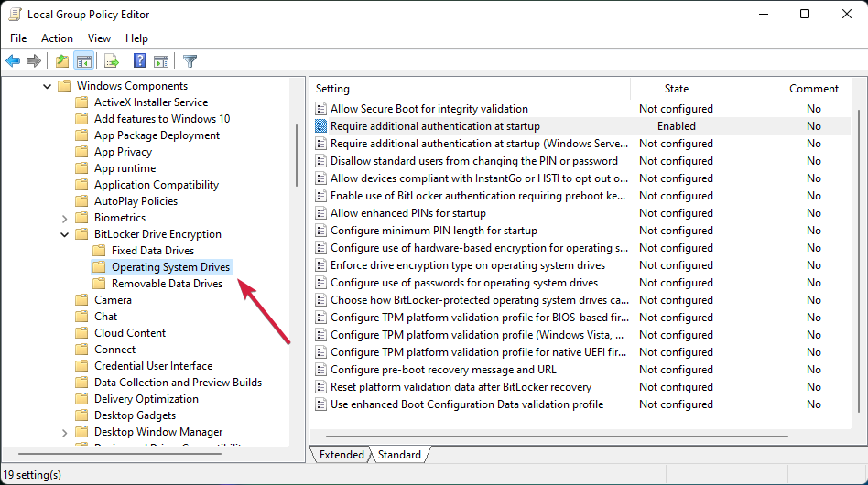
Task: Select Add features to Windows 10
Action: point(162,119)
